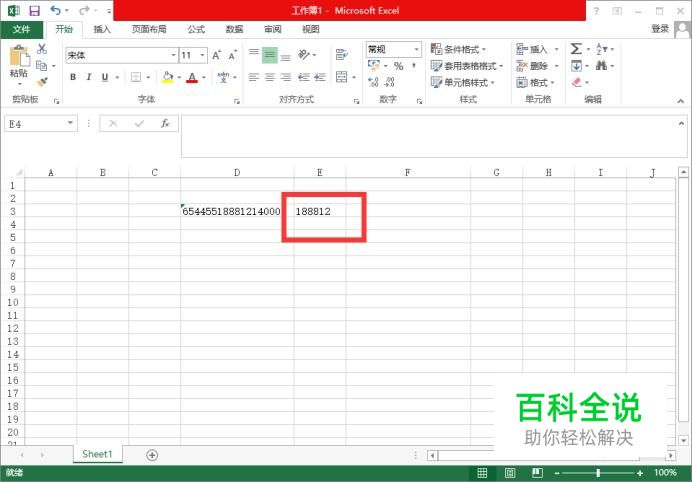Apply yellow fill color bucket

pos(168,77)
